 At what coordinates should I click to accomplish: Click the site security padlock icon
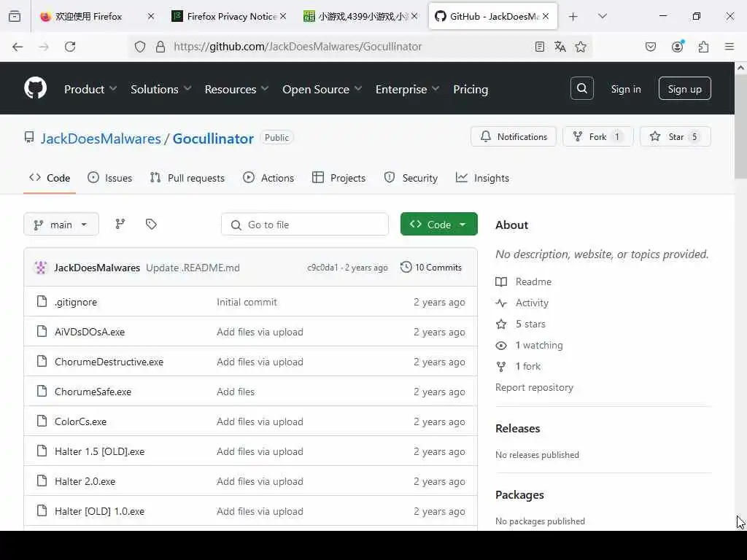160,47
